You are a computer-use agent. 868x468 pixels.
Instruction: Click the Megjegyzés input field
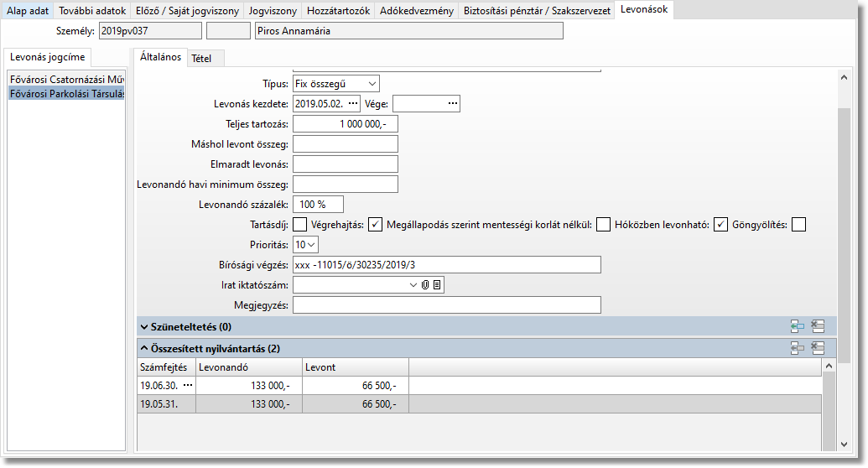(447, 304)
